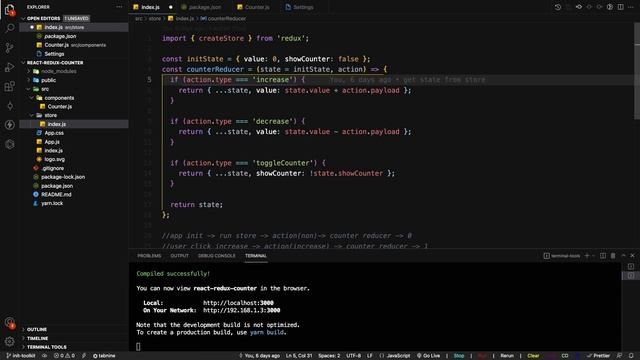Open Explorer more actions ellipsis
This screenshot has width=640, height=360.
pos(119,7)
